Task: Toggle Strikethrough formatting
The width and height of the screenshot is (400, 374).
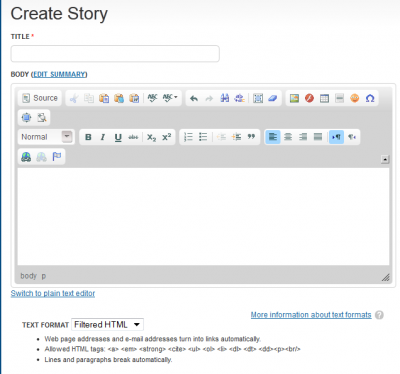Action: pos(133,137)
